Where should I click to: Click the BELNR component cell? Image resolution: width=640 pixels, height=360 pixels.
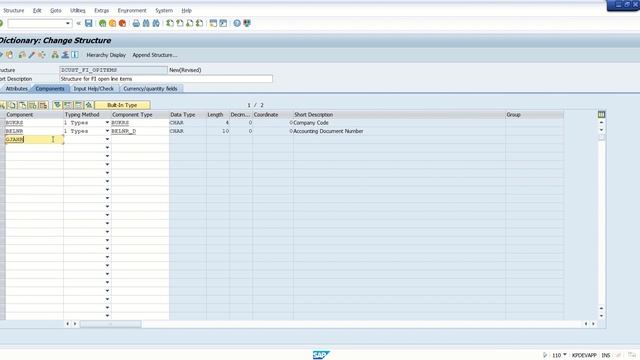(x=34, y=131)
